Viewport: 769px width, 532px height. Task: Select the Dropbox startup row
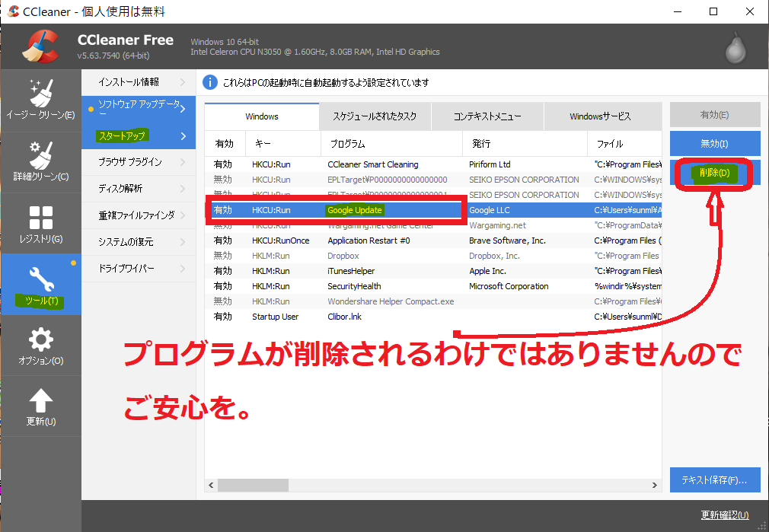tap(433, 256)
